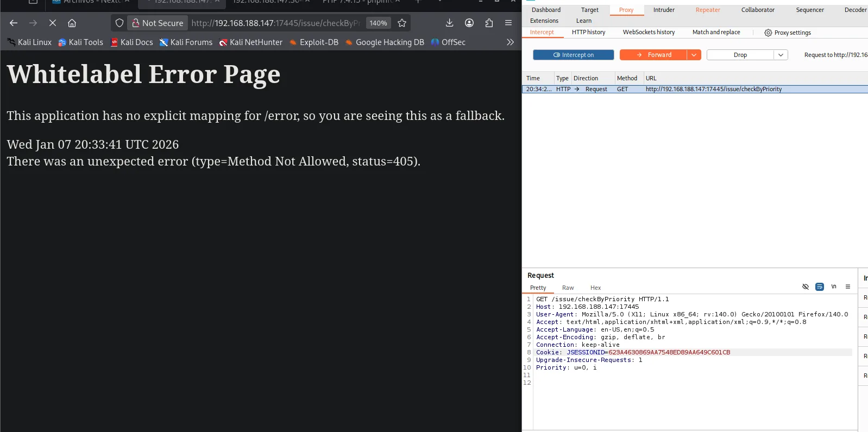
Task: Open the Firefox extensions puzzle icon
Action: click(x=489, y=23)
